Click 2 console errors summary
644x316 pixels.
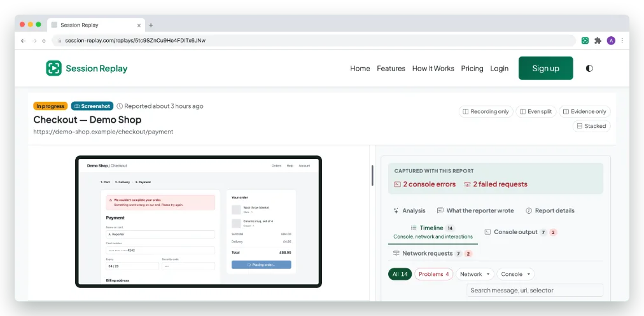click(x=424, y=184)
